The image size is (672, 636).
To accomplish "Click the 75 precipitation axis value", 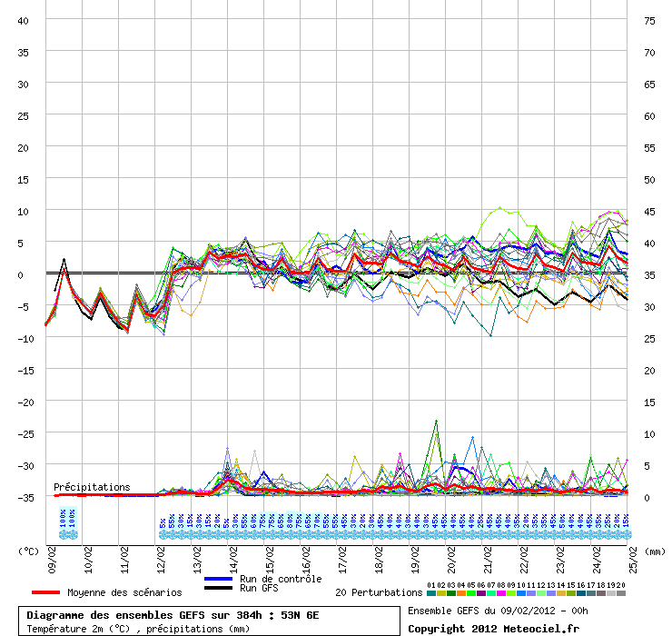I will [x=649, y=21].
